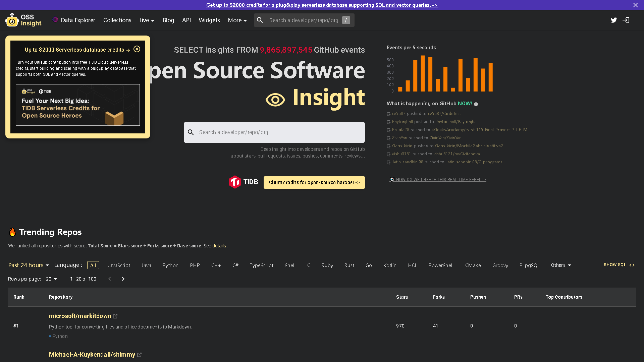Click the sign-in icon at top right
The image size is (644, 362).
[x=626, y=20]
